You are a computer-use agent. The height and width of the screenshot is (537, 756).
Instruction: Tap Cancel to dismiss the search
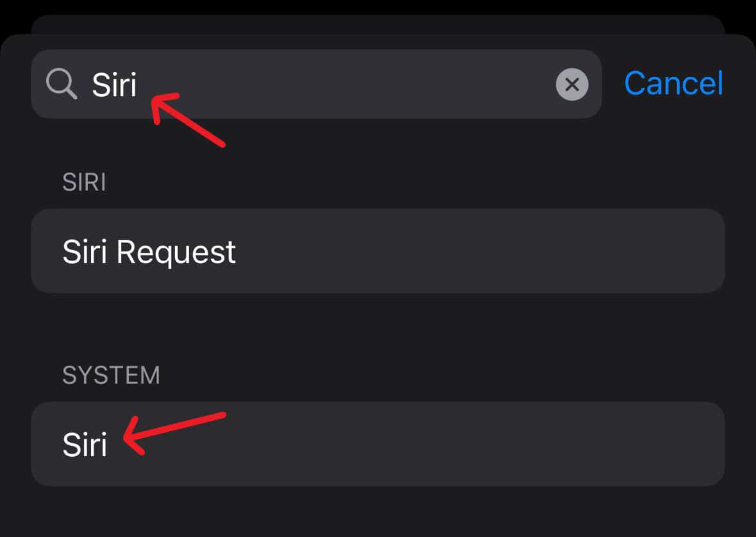673,83
